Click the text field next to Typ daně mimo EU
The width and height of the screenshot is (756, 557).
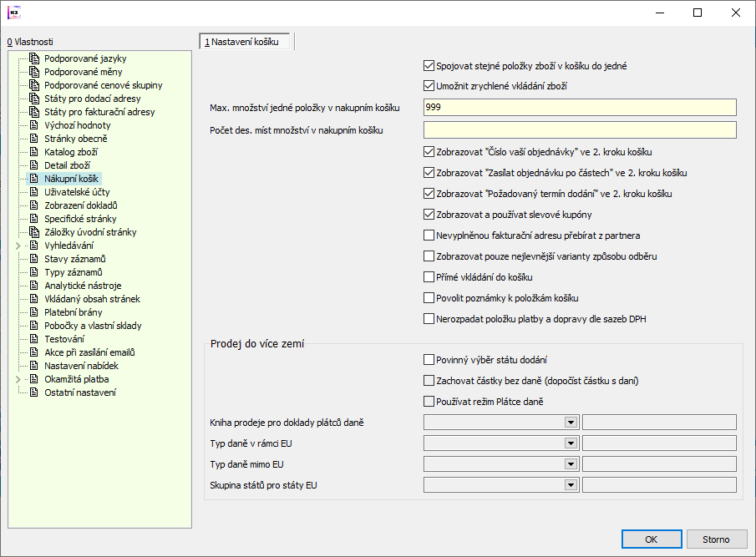tap(659, 464)
